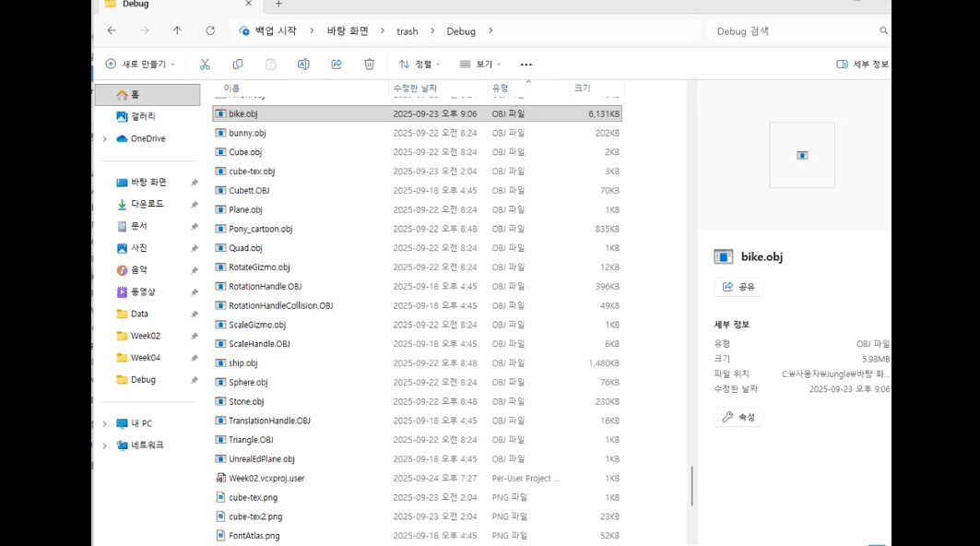
Task: Click the Paste clipboard icon
Action: (271, 64)
